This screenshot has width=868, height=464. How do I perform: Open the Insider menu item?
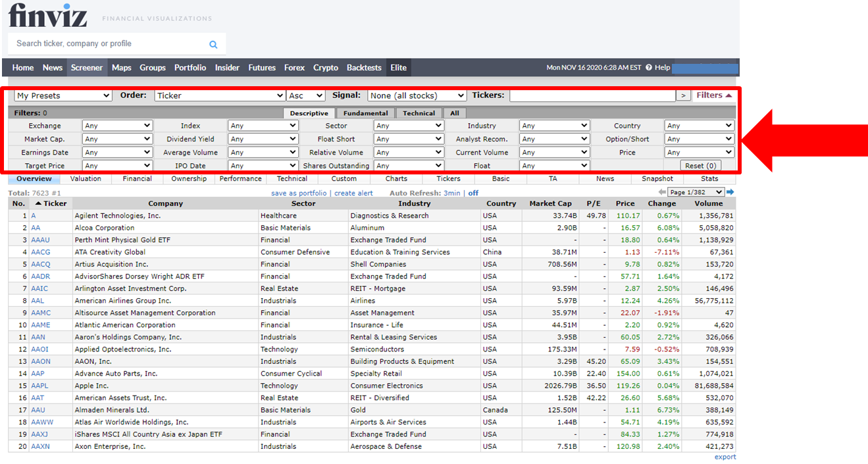[x=227, y=68]
